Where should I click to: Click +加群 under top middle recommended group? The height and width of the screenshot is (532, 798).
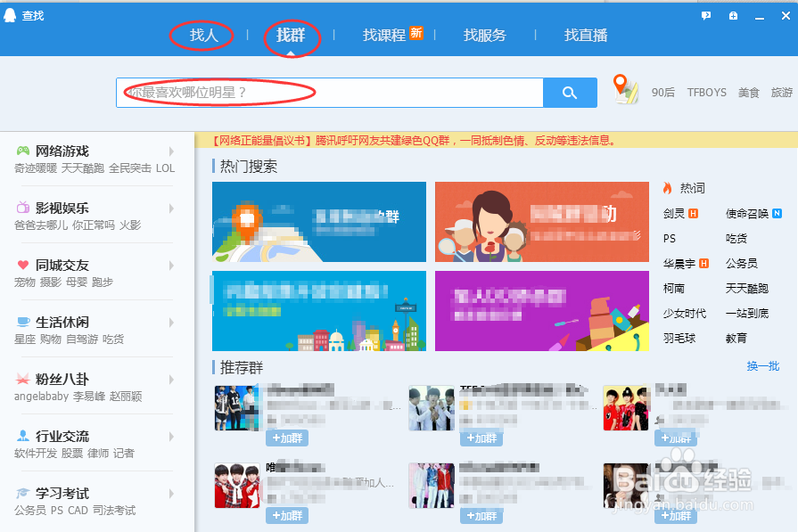coord(481,438)
